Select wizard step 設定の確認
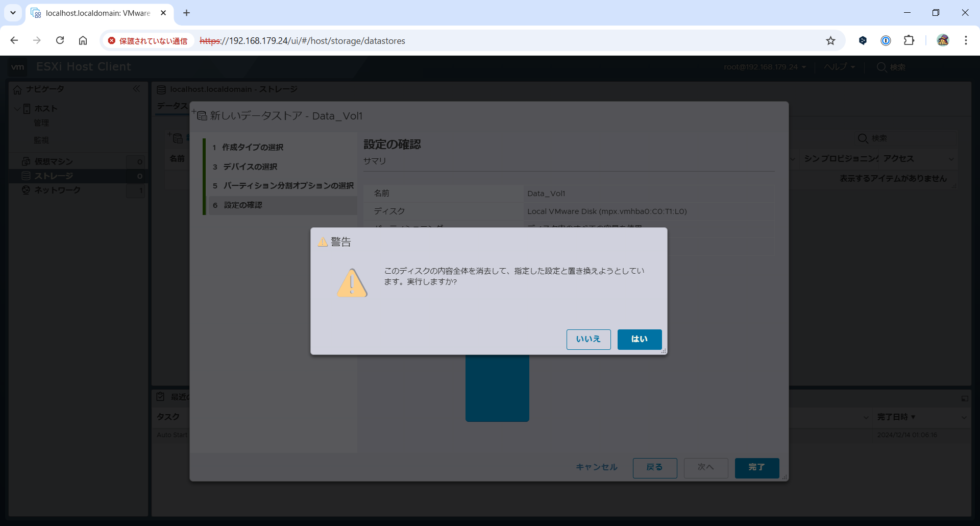This screenshot has width=980, height=526. (x=282, y=205)
